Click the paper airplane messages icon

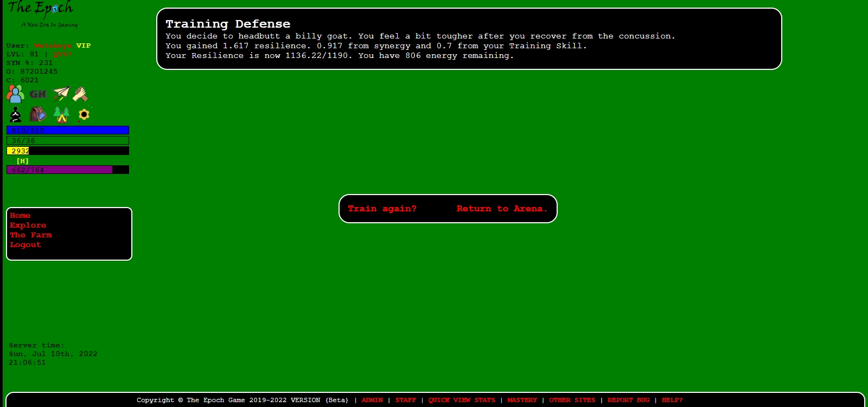click(x=61, y=94)
